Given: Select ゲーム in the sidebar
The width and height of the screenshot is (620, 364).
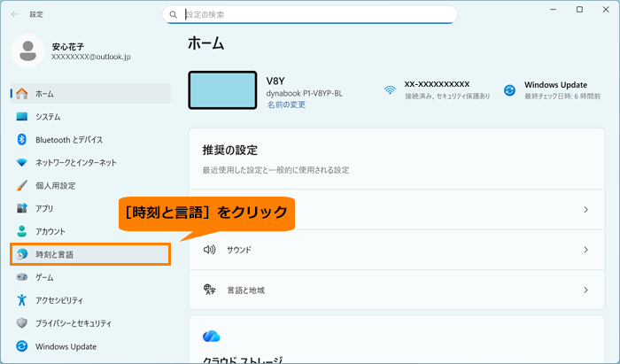Looking at the screenshot, I should 90,277.
